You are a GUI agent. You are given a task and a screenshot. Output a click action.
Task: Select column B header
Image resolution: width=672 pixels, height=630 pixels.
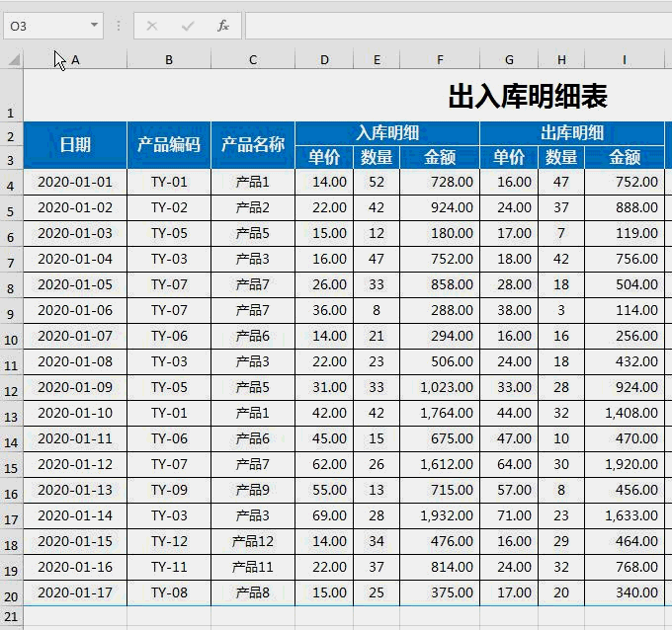[x=169, y=60]
